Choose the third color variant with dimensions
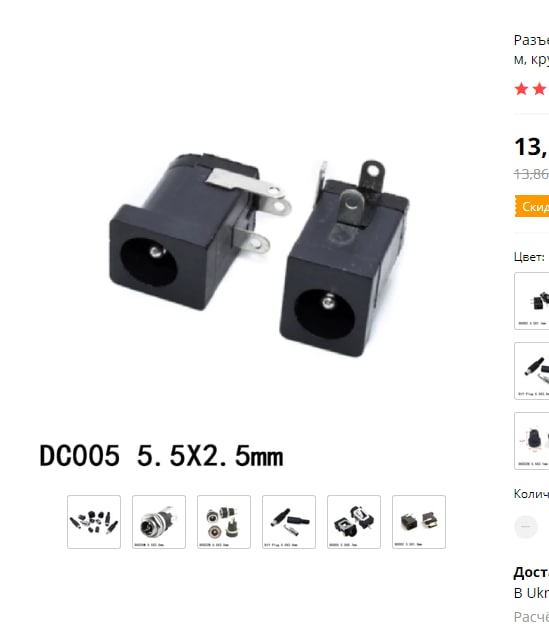 532,441
